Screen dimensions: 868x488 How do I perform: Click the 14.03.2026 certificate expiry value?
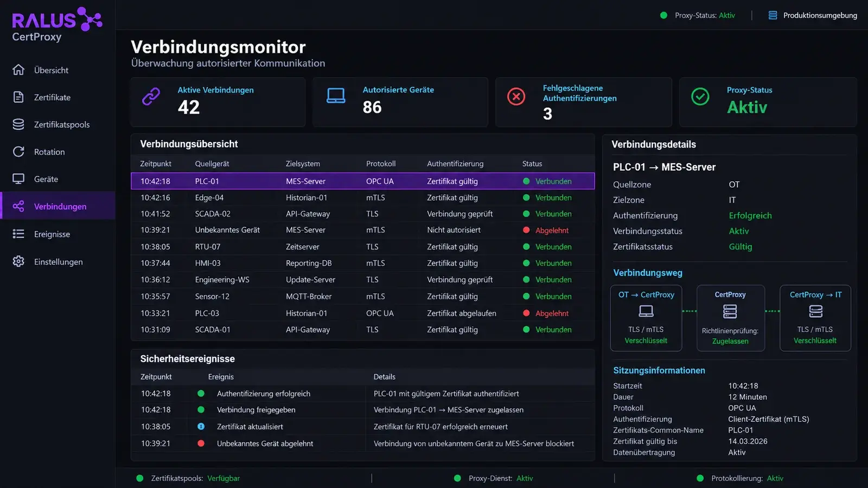coord(748,441)
